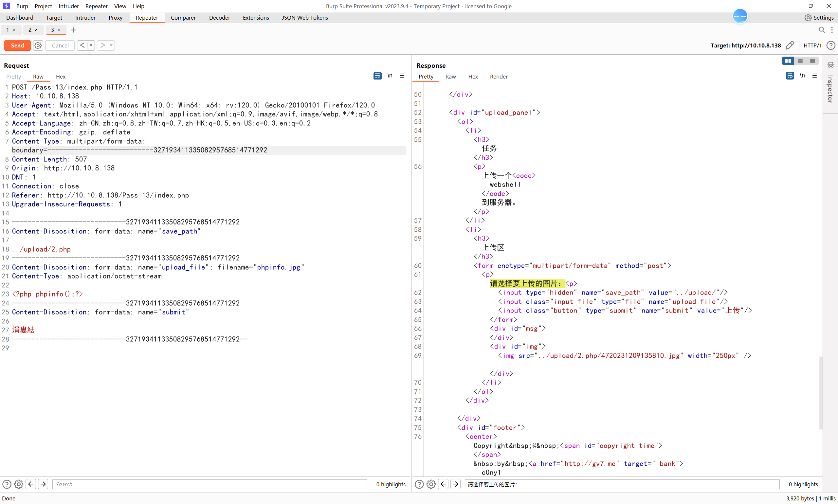Screen dimensions: 838x504
Task: Switch request view to Pretty
Action: point(14,77)
